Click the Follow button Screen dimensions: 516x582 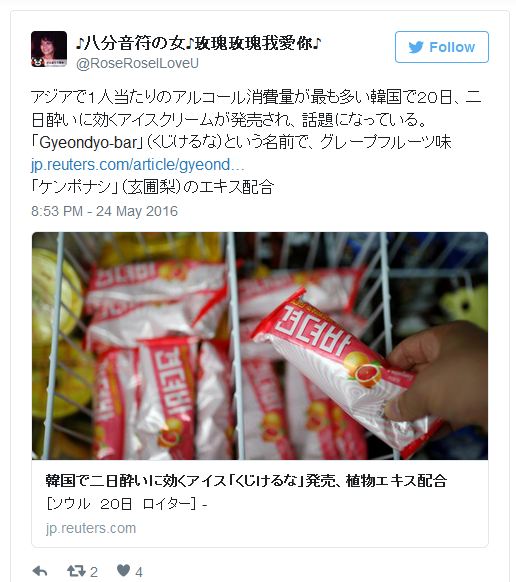coord(441,47)
